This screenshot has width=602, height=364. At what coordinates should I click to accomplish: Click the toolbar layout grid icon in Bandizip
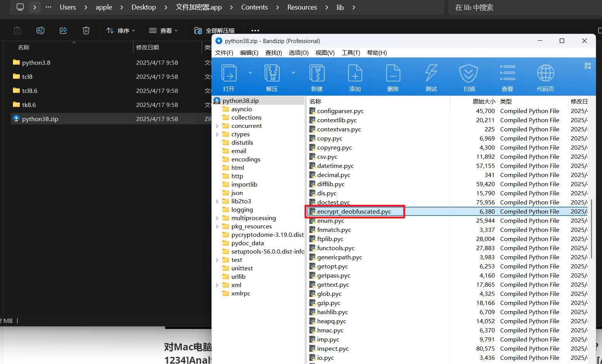tap(588, 66)
